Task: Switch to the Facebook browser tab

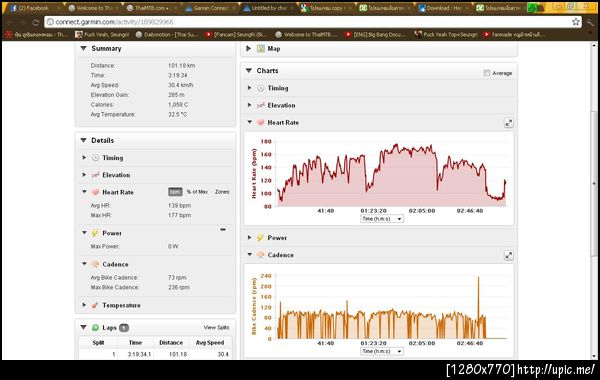Action: pos(33,8)
